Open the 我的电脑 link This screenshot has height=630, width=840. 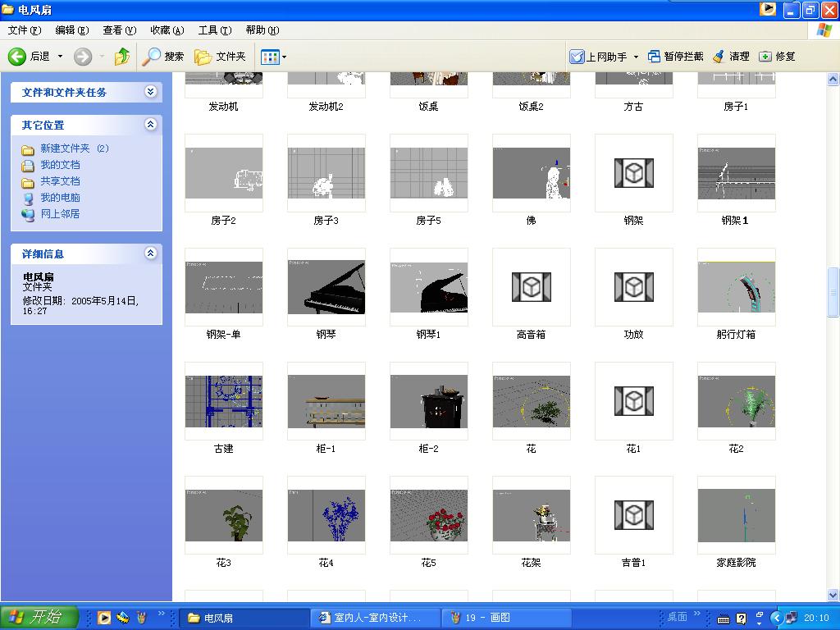pos(60,198)
